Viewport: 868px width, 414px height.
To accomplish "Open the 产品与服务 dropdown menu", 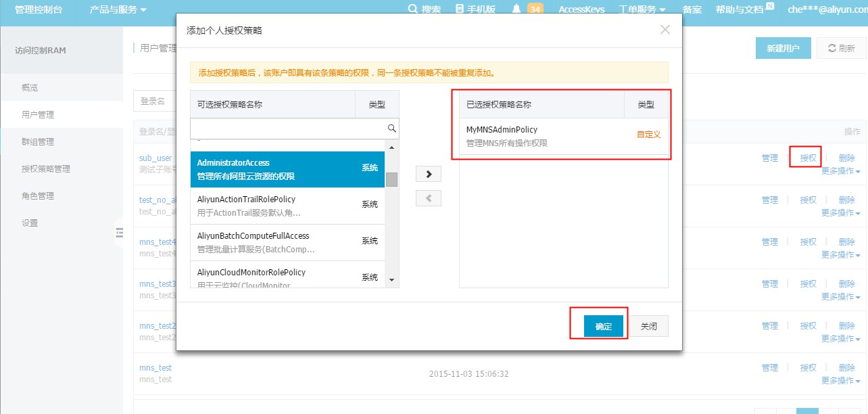I will pos(118,9).
